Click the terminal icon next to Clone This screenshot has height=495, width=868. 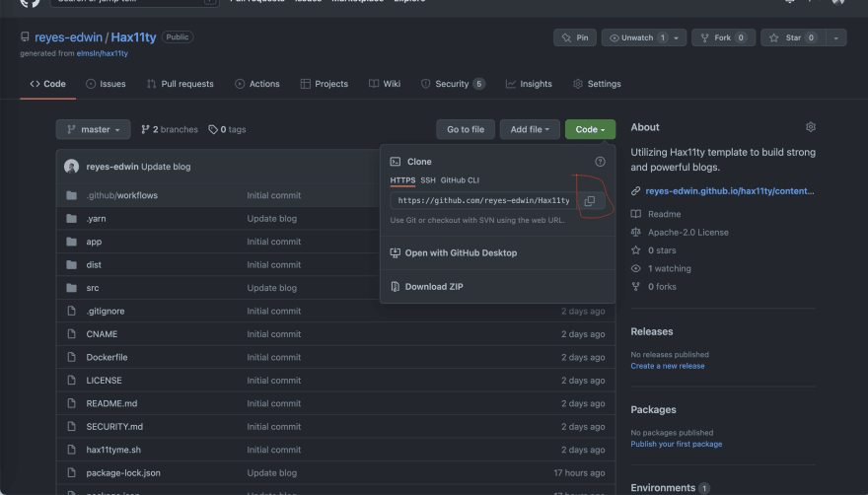point(396,162)
